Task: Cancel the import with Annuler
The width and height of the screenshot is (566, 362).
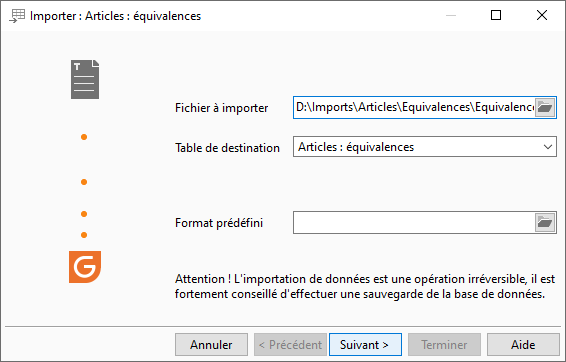Action: [x=212, y=345]
